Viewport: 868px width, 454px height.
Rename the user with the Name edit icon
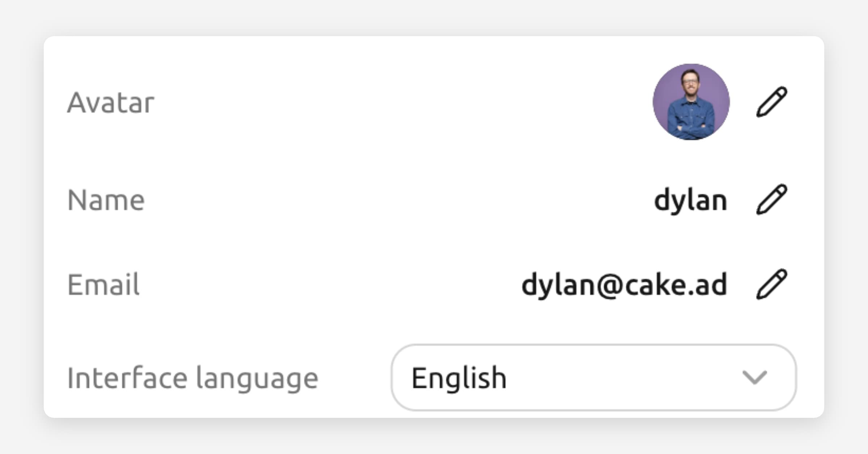click(x=771, y=199)
